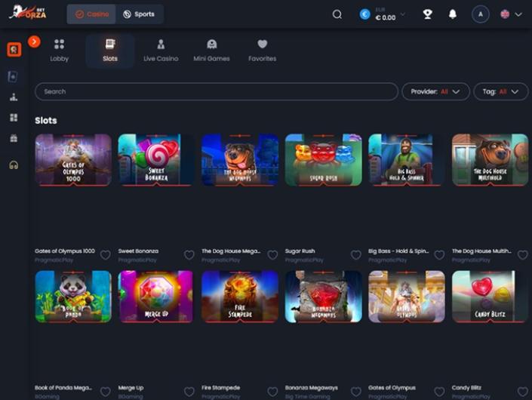This screenshot has height=400, width=532.
Task: Open the Fire Stampede game thumbnail
Action: [240, 297]
